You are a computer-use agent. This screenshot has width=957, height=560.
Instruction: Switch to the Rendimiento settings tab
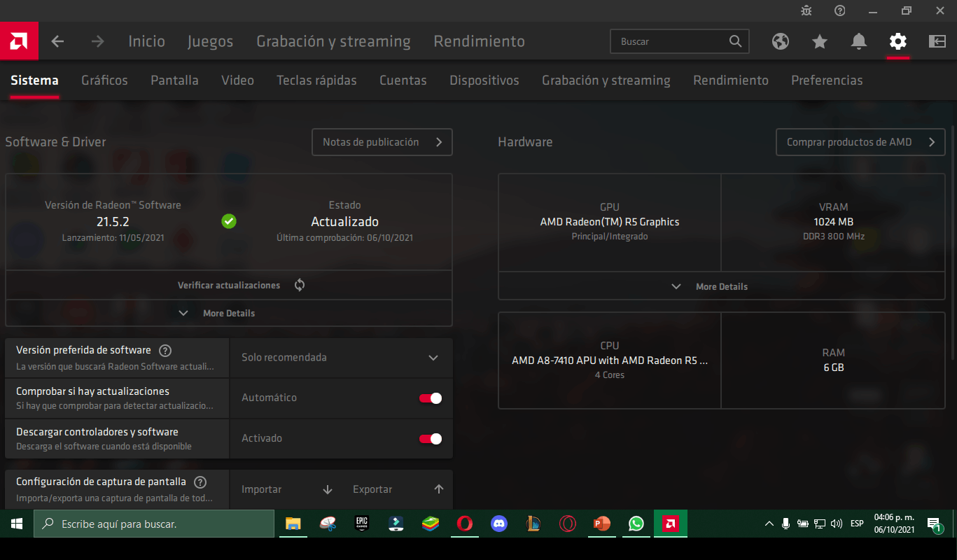click(x=731, y=80)
